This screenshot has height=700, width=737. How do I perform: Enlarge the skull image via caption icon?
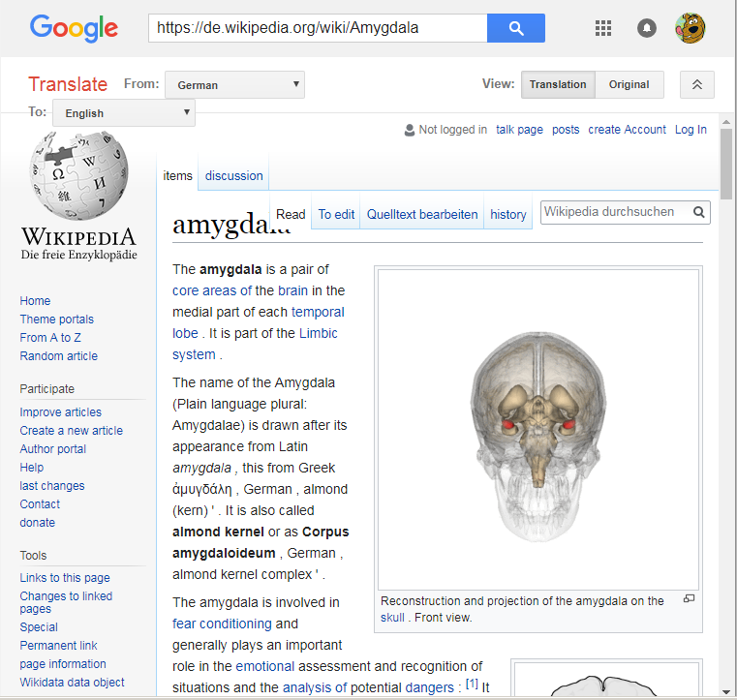pos(689,598)
